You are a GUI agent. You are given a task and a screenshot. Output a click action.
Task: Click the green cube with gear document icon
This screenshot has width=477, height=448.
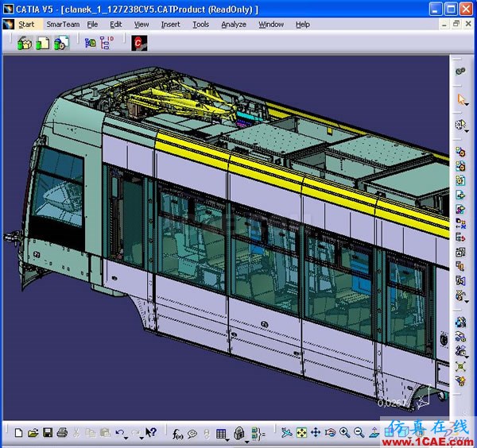click(61, 43)
